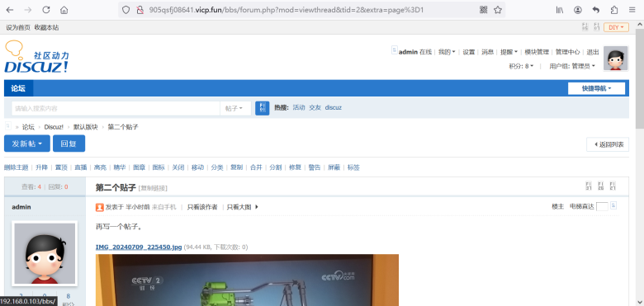
Task: Click hot search term 活动
Action: (299, 107)
